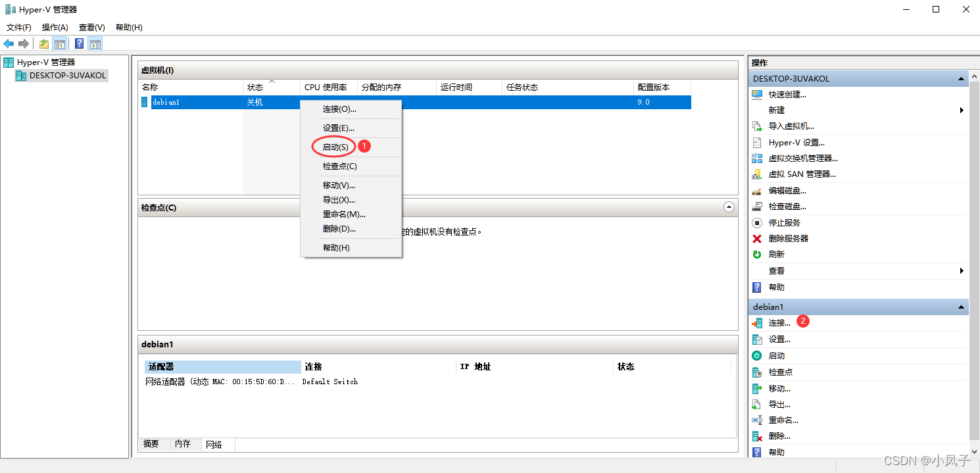Click 帮助 under DESKTOP-3UVAKOL actions section
The image size is (980, 473).
pos(777,287)
